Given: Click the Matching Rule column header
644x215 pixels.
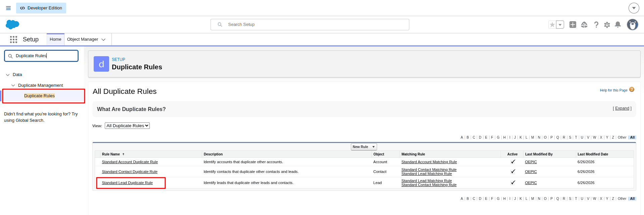Looking at the screenshot, I should point(413,154).
